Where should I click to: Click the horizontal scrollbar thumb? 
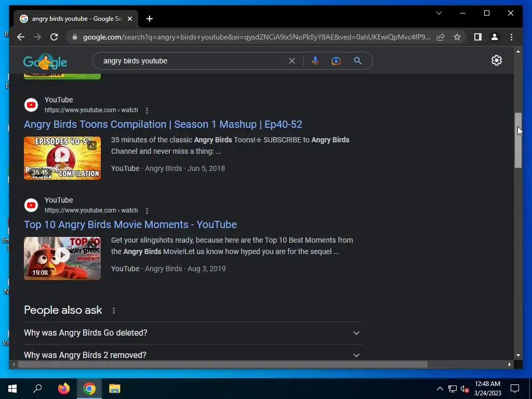(x=222, y=364)
